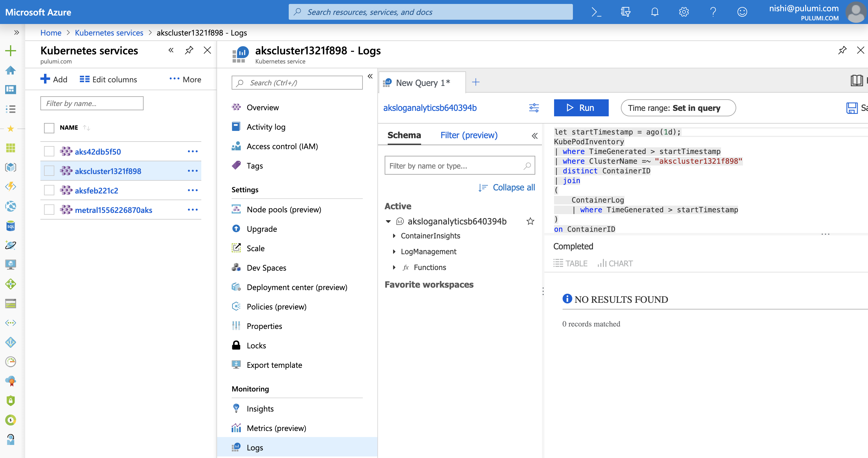The image size is (868, 458).
Task: Click the search magnifier in schema filter
Action: tap(527, 166)
